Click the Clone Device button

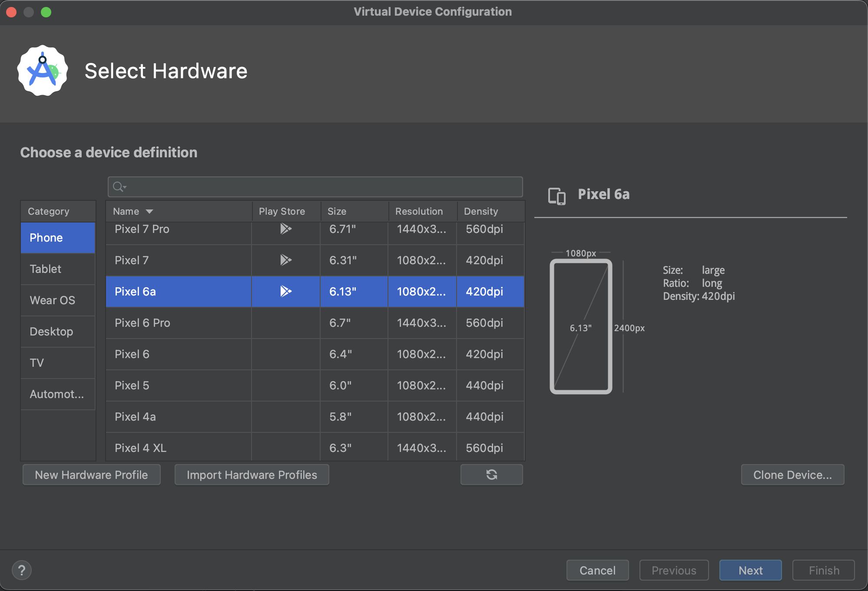click(x=792, y=475)
